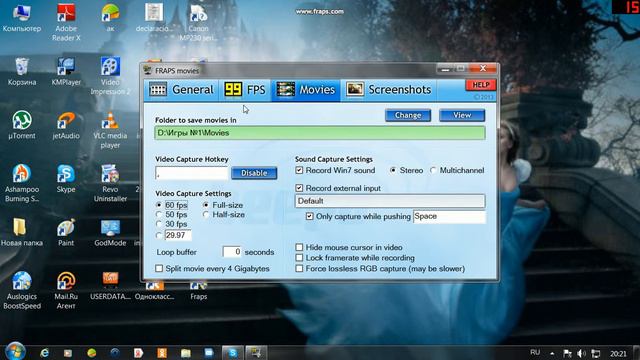Viewport: 640px width, 360px height.
Task: Open the Default external input dropdown
Action: coord(390,201)
